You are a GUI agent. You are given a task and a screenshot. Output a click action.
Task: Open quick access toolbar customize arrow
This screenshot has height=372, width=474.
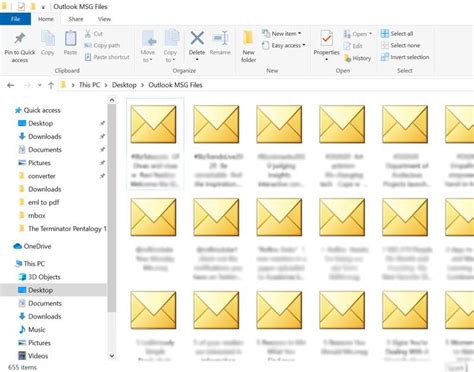(43, 7)
